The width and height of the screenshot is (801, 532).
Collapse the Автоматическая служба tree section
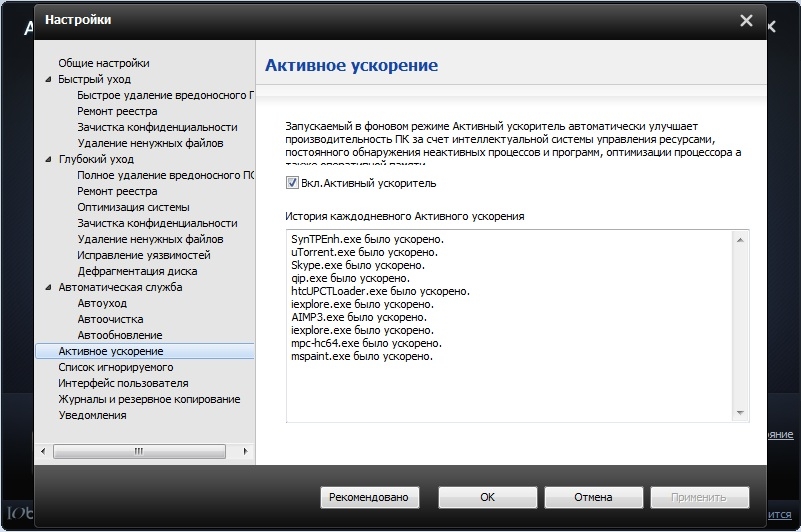pos(48,287)
